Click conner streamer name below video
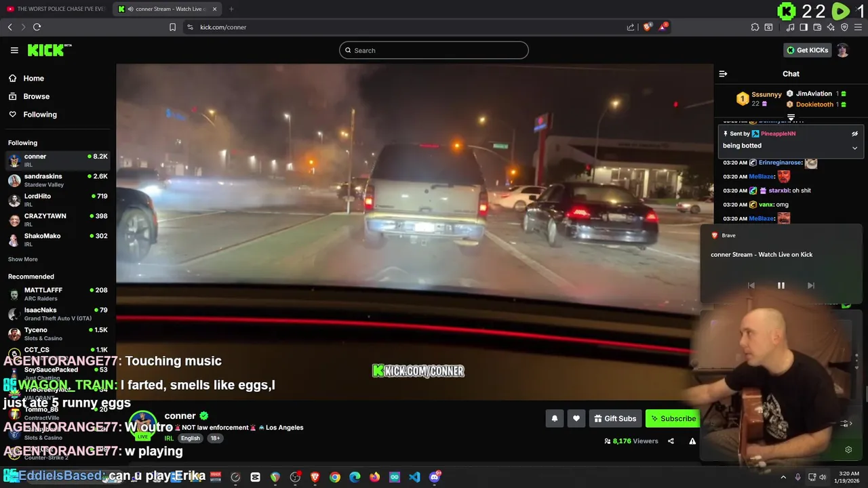The width and height of the screenshot is (868, 488). (180, 415)
